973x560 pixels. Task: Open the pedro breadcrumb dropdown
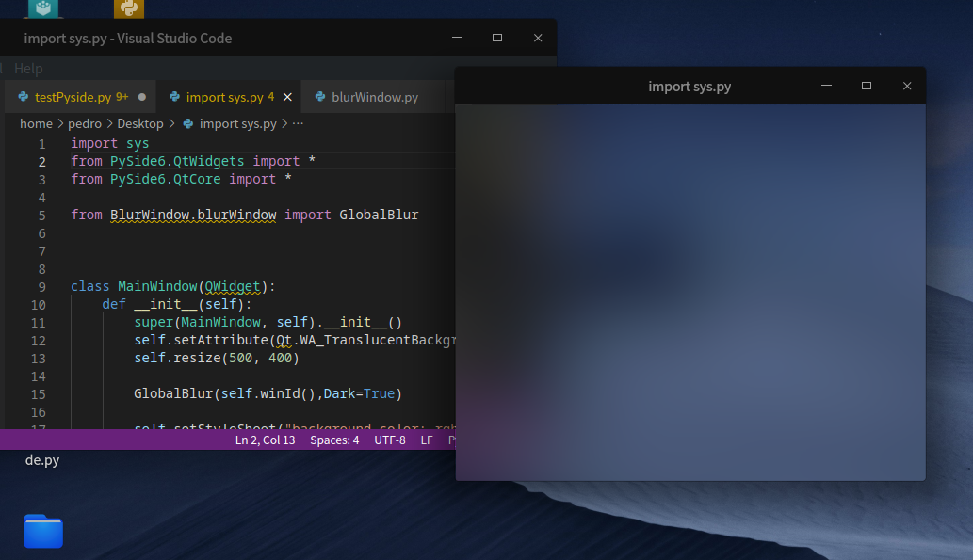(85, 123)
